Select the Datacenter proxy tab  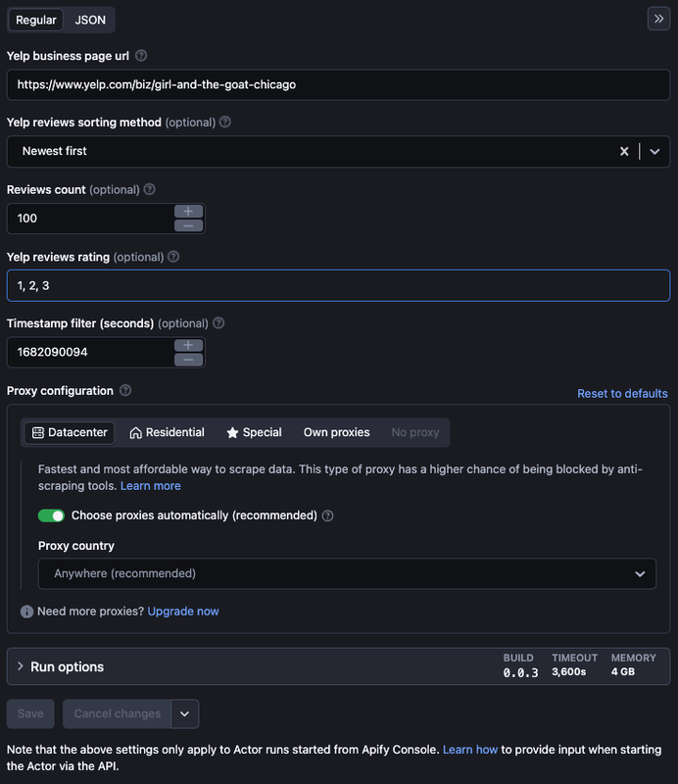[70, 432]
